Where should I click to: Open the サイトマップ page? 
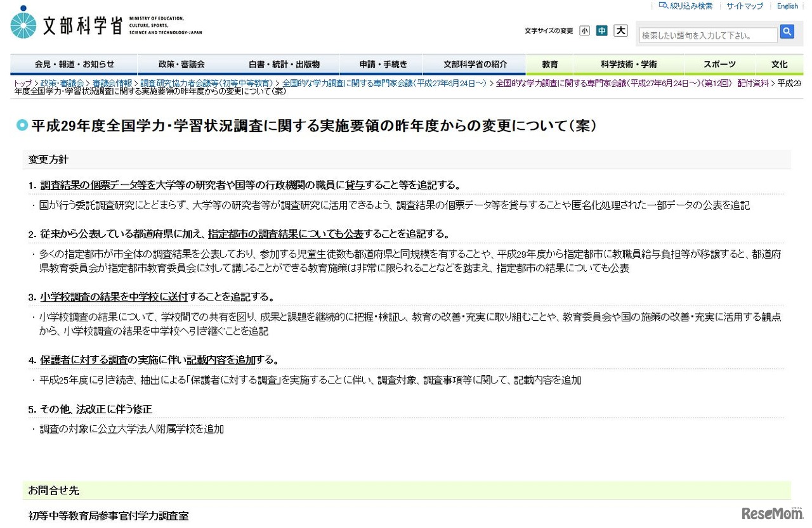[744, 6]
